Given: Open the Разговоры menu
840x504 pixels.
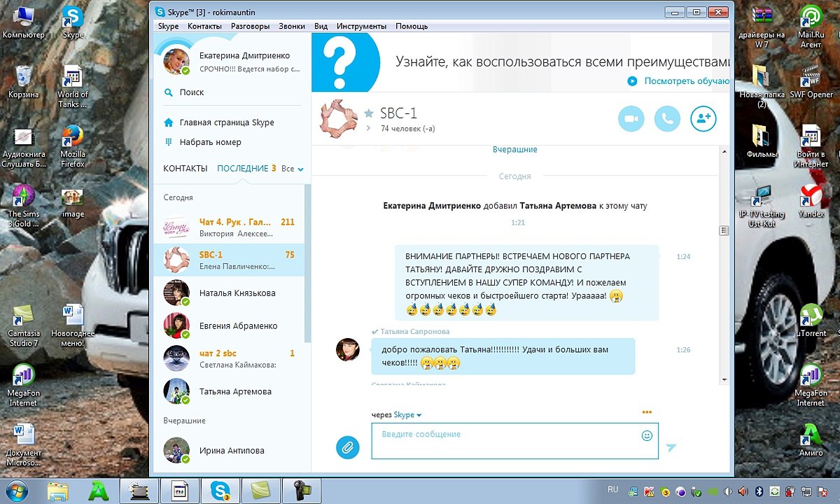Looking at the screenshot, I should pos(250,27).
